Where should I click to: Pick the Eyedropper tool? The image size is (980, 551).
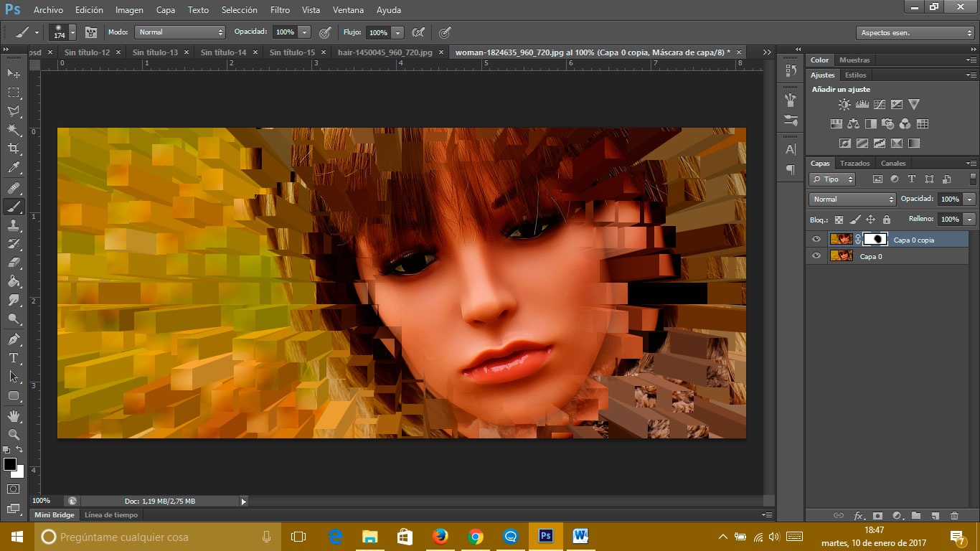13,169
